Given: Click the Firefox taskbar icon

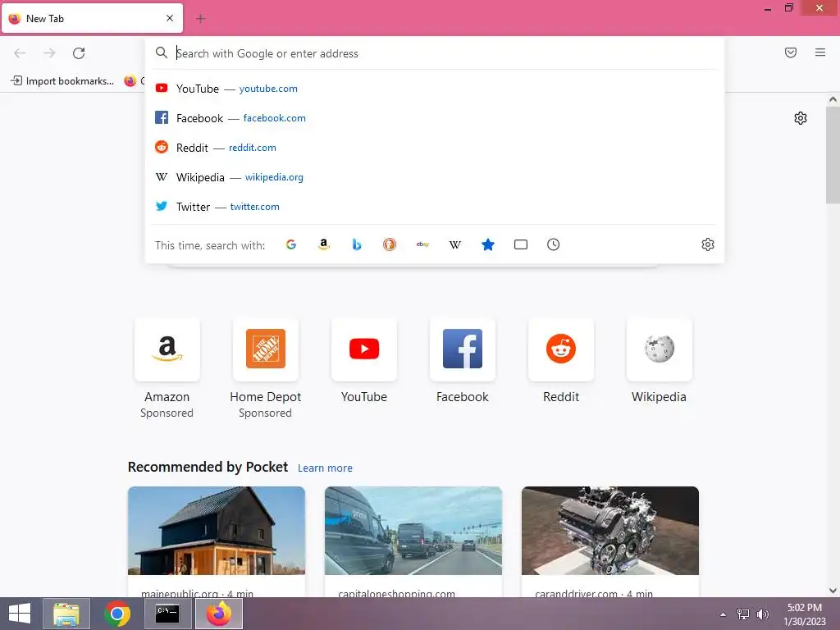Looking at the screenshot, I should [219, 614].
